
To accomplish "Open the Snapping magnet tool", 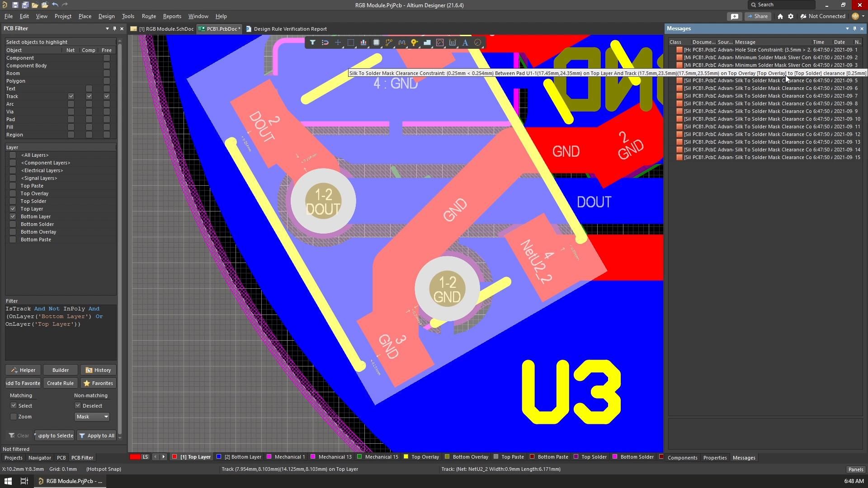I will click(x=325, y=42).
